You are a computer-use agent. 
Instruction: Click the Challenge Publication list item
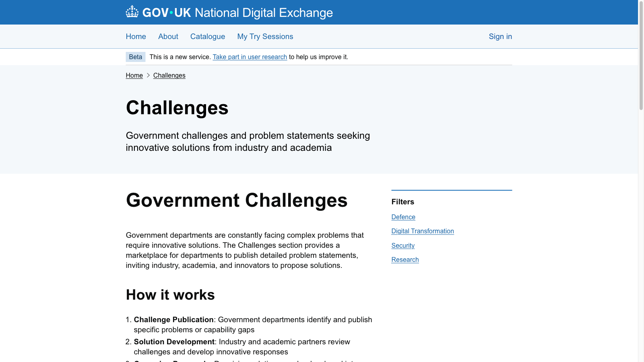(253, 325)
